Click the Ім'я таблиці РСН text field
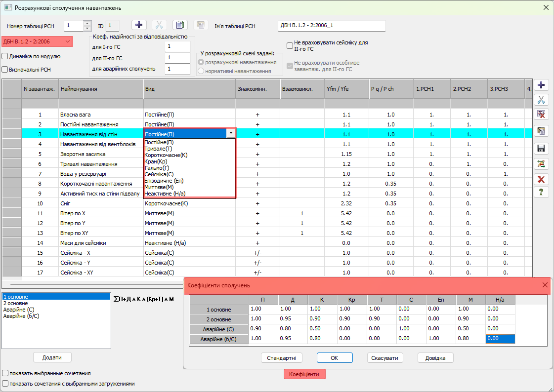The image size is (554, 392). click(331, 26)
